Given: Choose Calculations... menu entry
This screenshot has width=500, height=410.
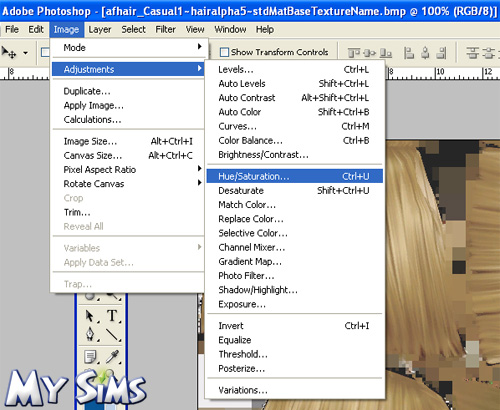Looking at the screenshot, I should coord(128,119).
